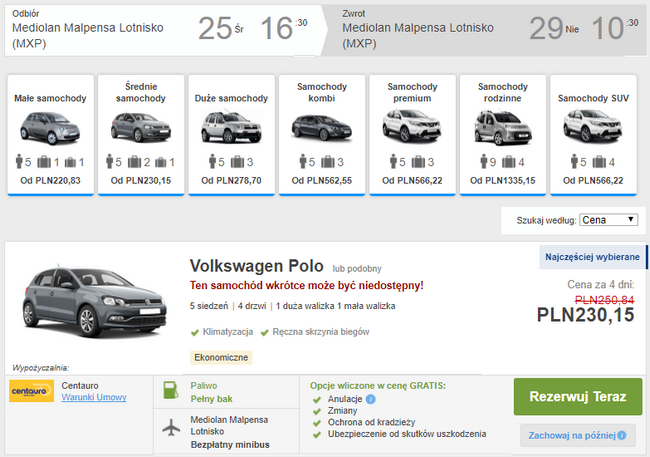Click the Samochody SUV car image
Screen dimensions: 650x457
592,127
